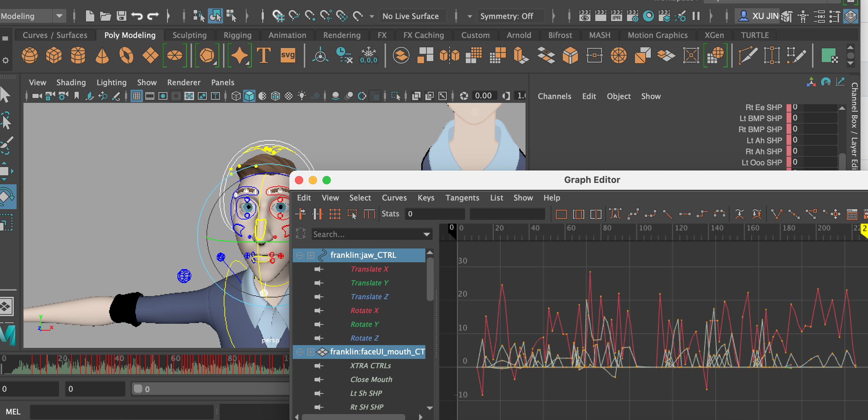
Task: Open the Modeling menu set dropdown
Action: [59, 16]
